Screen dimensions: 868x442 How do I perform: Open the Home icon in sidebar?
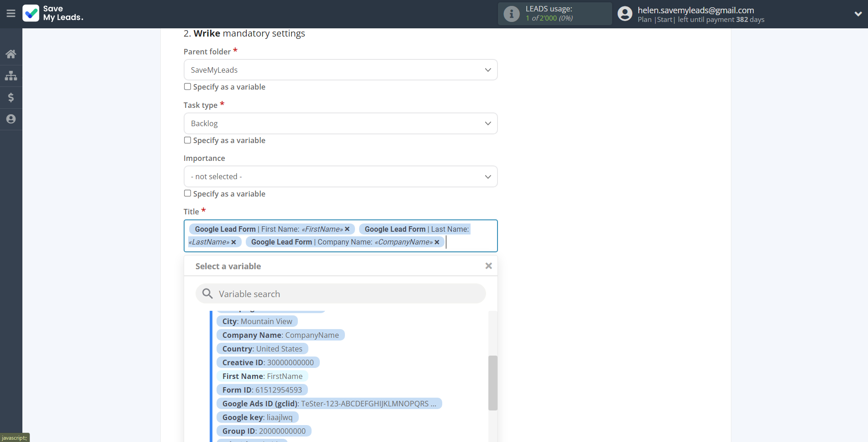(11, 54)
